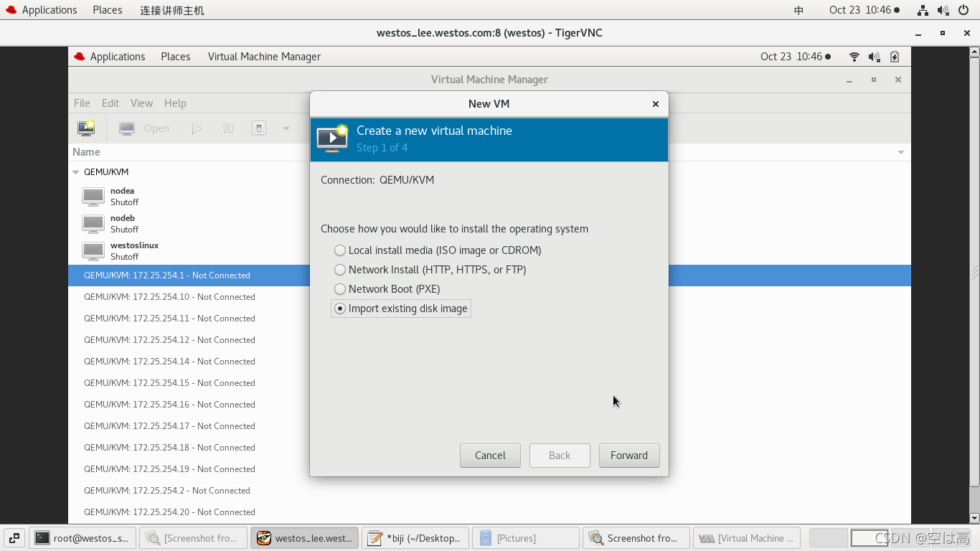
Task: Switch to westos_lee.west... VNC taskbar item
Action: click(304, 538)
